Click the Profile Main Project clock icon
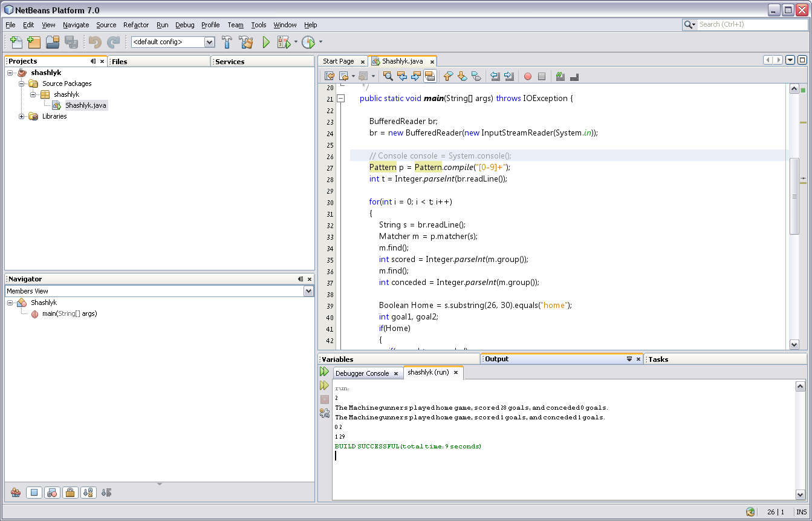The image size is (812, 521). point(308,42)
